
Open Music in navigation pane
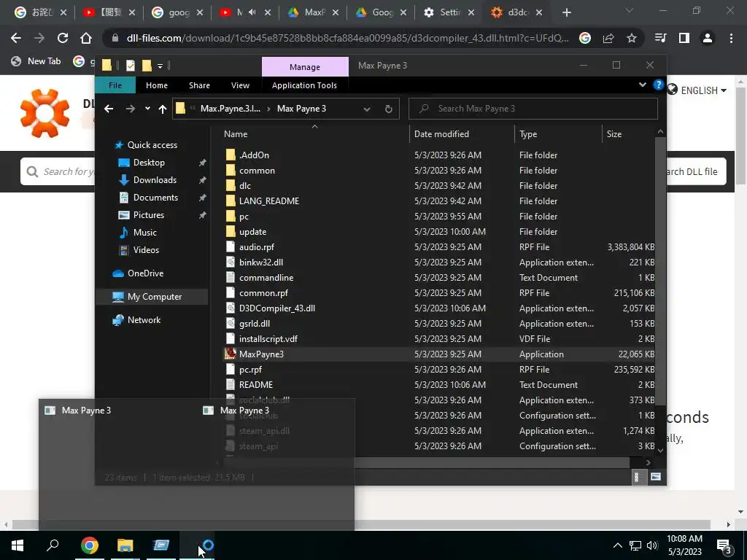145,233
